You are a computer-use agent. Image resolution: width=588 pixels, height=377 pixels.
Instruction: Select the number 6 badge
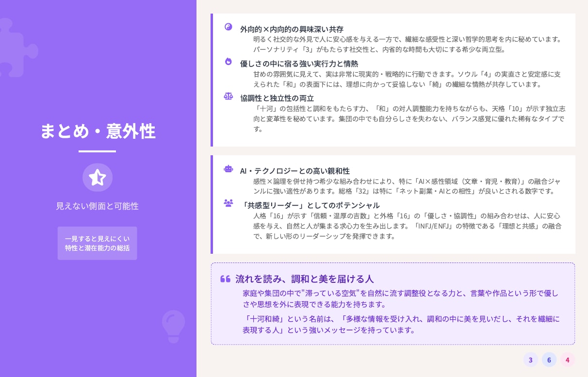[x=549, y=360]
